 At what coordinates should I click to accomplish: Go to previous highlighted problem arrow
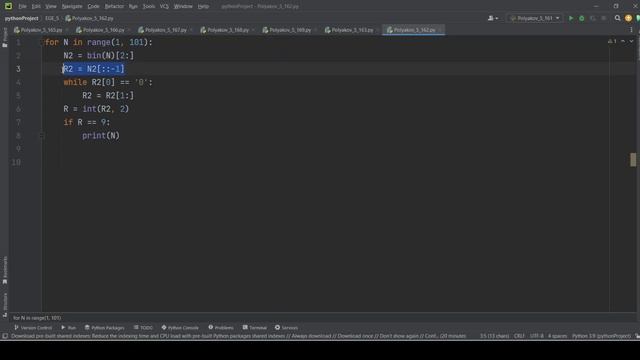point(623,41)
